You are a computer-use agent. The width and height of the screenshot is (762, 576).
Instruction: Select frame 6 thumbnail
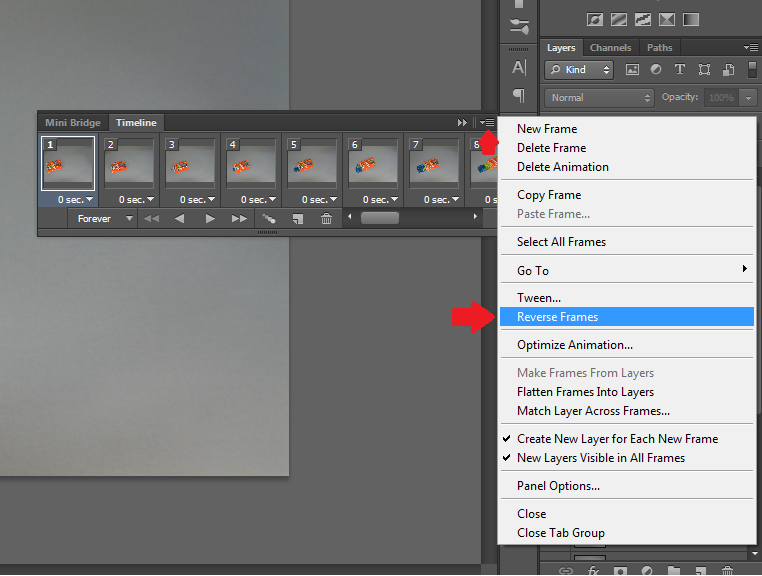pyautogui.click(x=373, y=163)
